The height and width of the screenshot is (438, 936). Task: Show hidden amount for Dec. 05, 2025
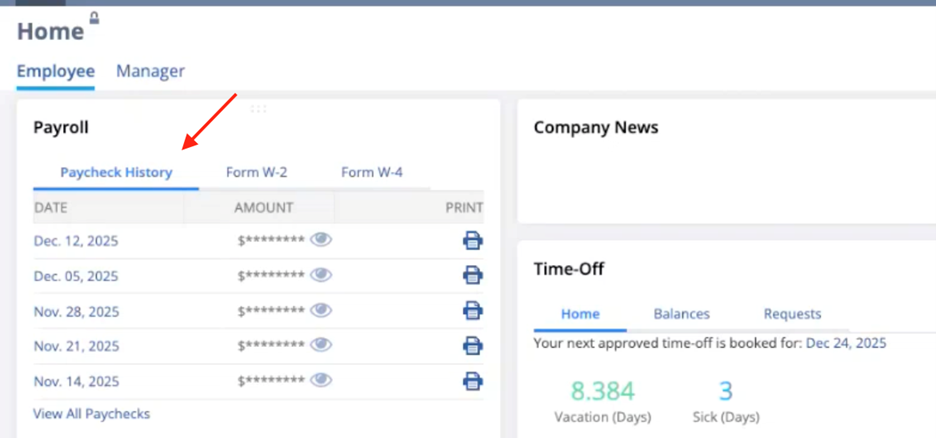321,276
